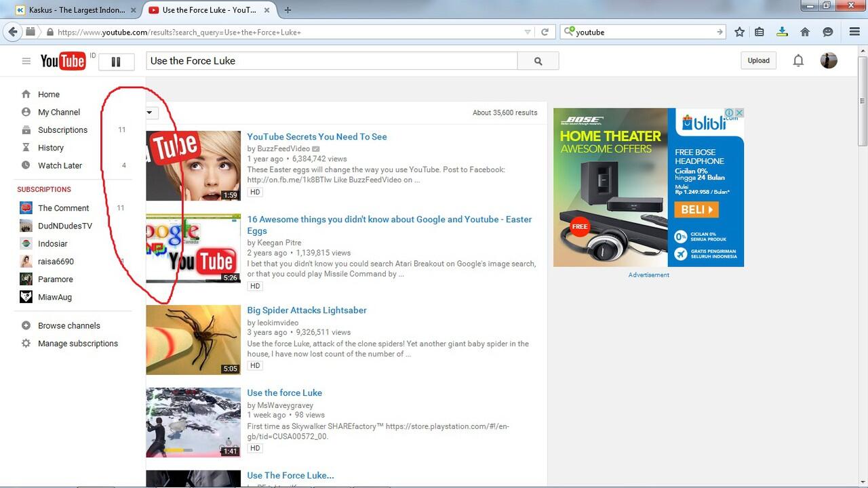Open The Comment channel avatar
The width and height of the screenshot is (868, 488).
coord(26,208)
